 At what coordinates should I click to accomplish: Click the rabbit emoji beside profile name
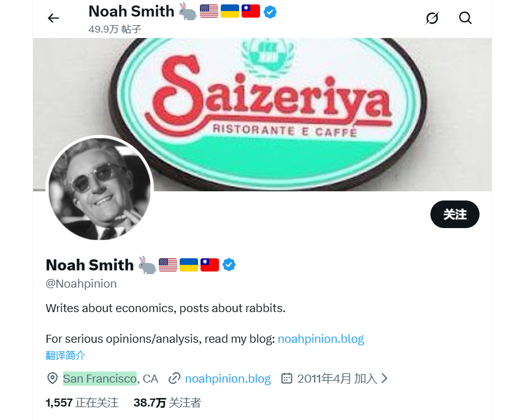[147, 265]
